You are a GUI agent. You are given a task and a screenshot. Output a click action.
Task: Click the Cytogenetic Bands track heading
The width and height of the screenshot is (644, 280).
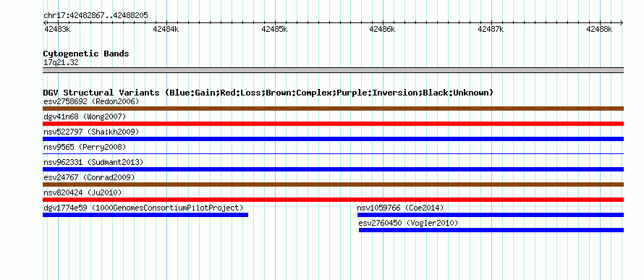pos(86,54)
